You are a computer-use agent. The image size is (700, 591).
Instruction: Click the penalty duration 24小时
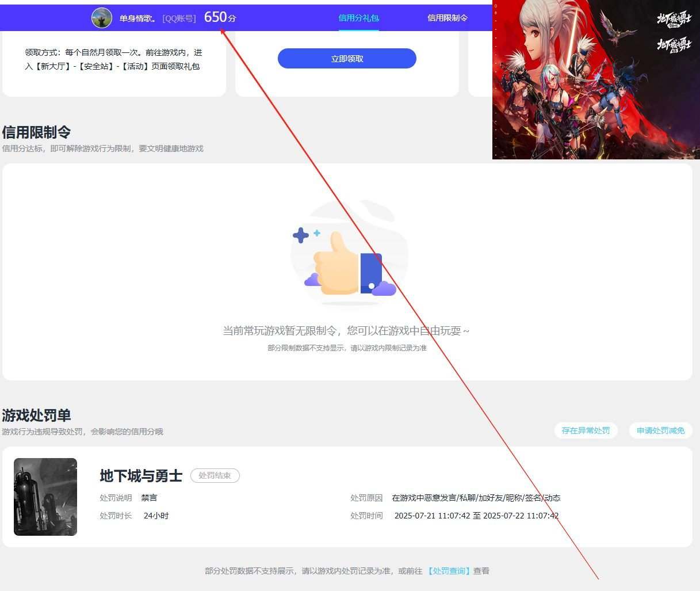pos(156,516)
